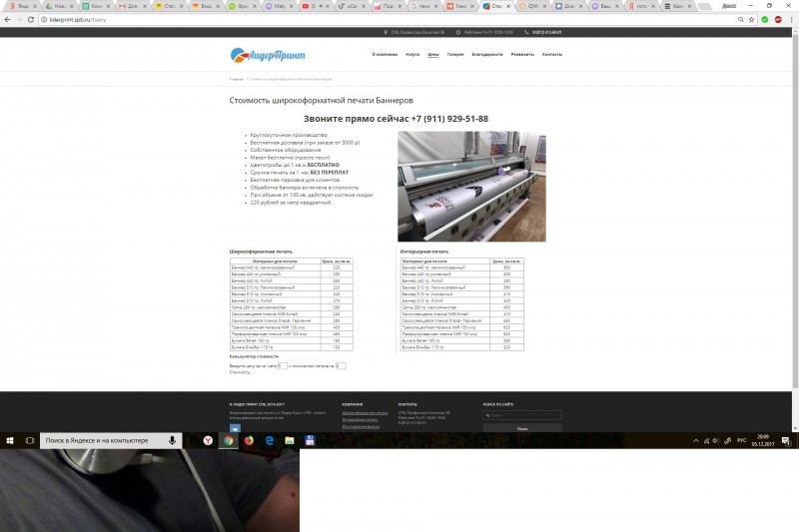Click the 'Калькулятор стоимости' label
The image size is (799, 532).
pyautogui.click(x=254, y=356)
